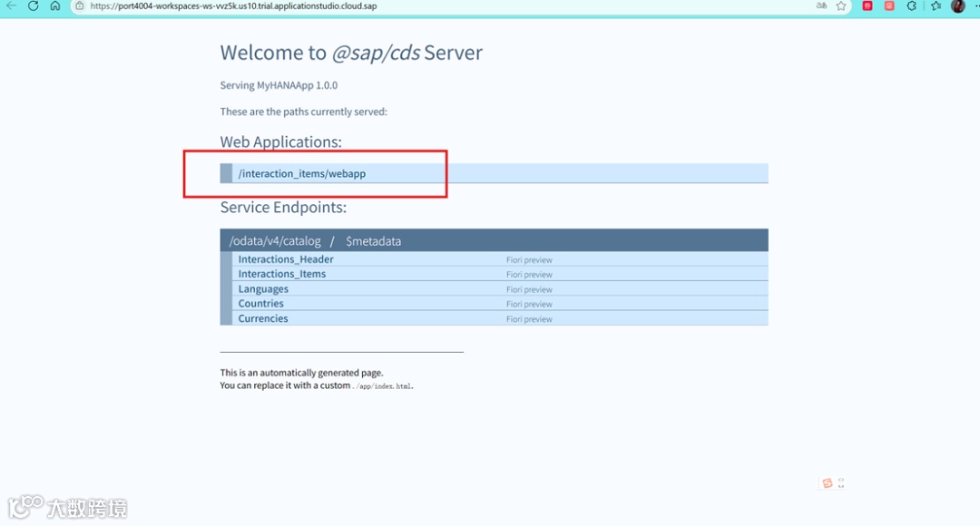Open the user profile avatar
Viewport: 980px width, 526px height.
tap(957, 5)
